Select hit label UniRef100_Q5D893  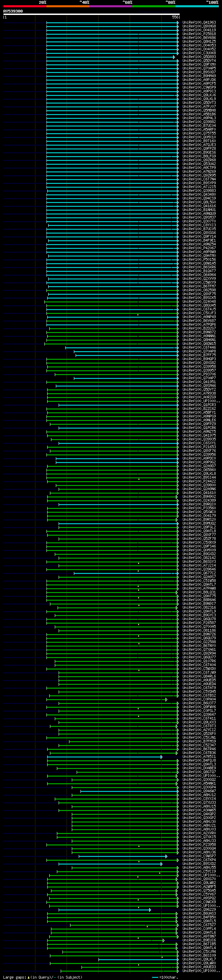pos(199,57)
